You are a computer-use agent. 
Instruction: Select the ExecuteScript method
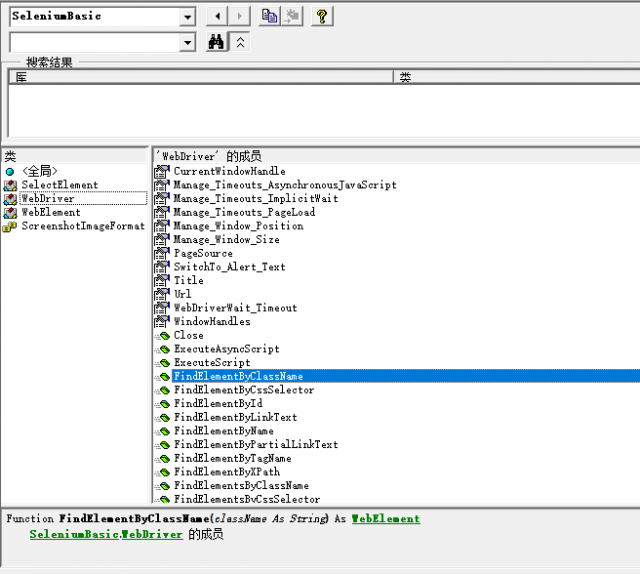pos(211,363)
